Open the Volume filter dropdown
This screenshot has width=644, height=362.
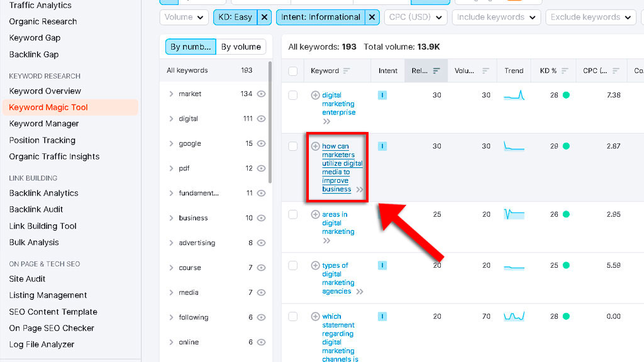pos(184,17)
